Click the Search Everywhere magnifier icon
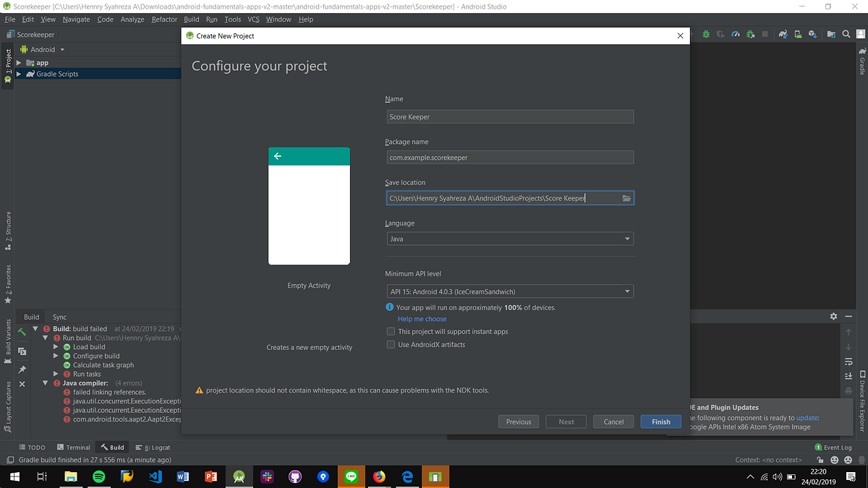The image size is (868, 488). pos(846,34)
